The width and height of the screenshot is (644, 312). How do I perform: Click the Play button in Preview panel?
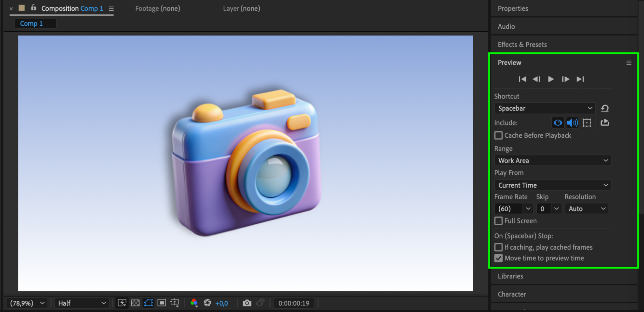pyautogui.click(x=551, y=79)
